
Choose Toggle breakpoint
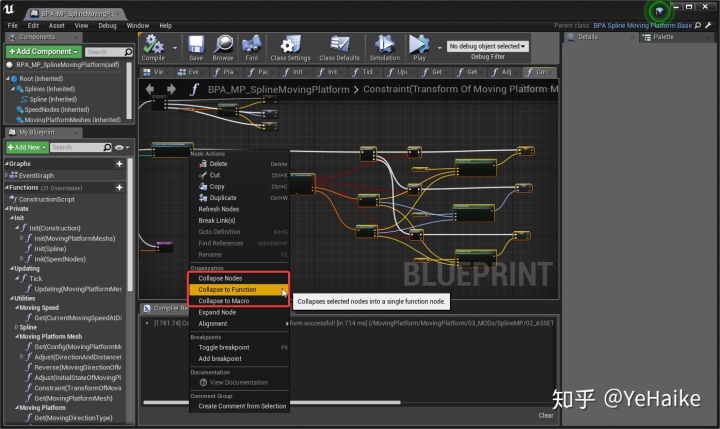pos(239,348)
